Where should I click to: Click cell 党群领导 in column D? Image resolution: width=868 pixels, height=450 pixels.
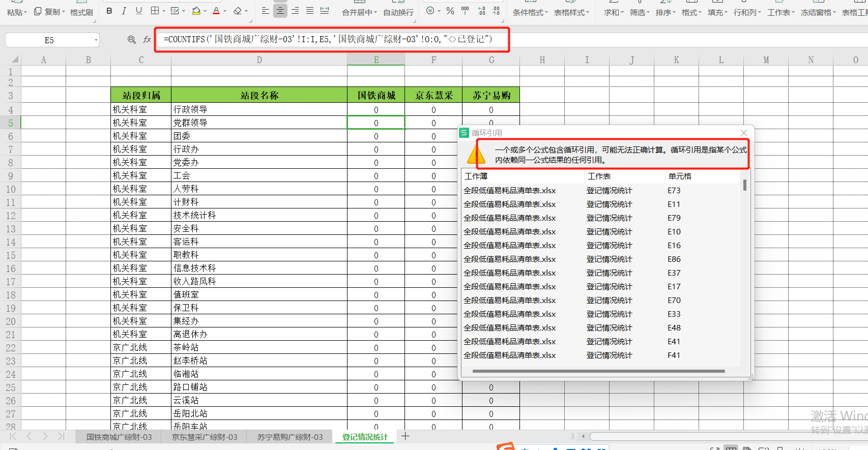click(x=259, y=123)
